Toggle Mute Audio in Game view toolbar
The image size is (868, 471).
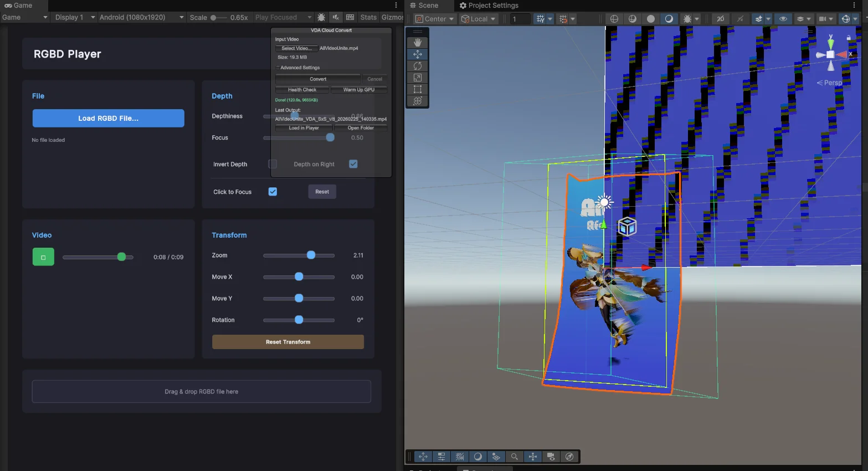(336, 17)
